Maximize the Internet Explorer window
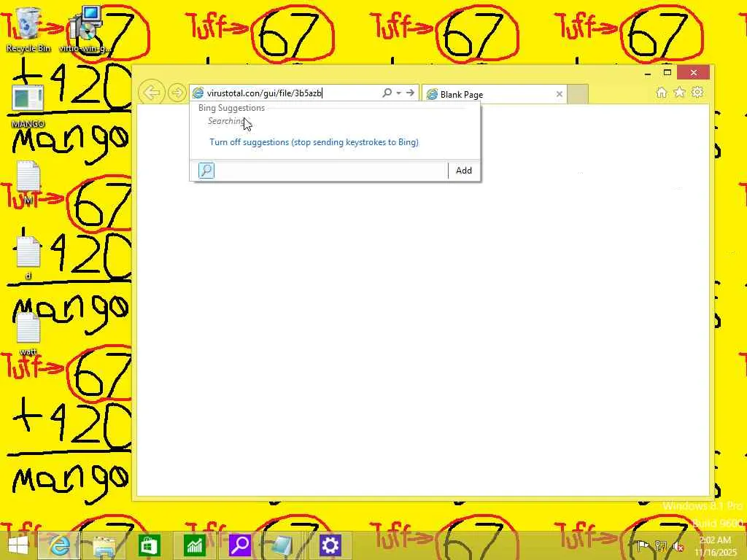747x560 pixels. [667, 73]
